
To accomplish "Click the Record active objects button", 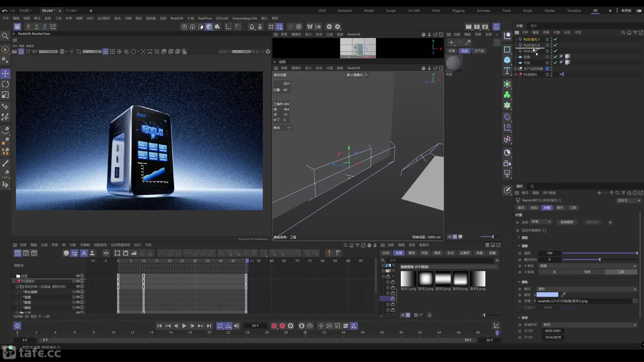I will [274, 326].
